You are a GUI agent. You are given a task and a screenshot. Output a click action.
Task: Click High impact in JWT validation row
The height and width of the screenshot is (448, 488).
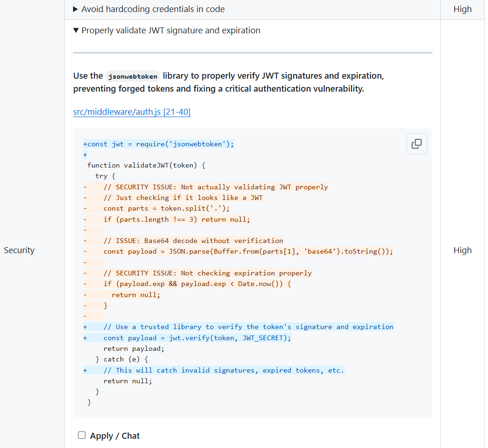462,250
